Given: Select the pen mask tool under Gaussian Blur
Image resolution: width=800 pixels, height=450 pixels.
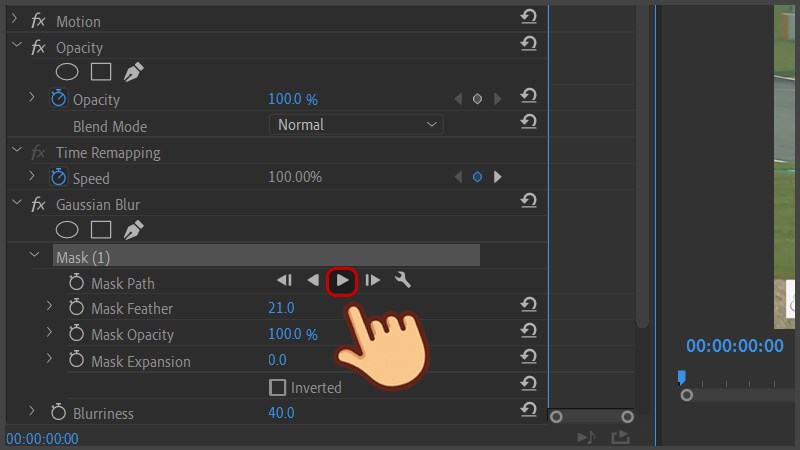Looking at the screenshot, I should (133, 230).
